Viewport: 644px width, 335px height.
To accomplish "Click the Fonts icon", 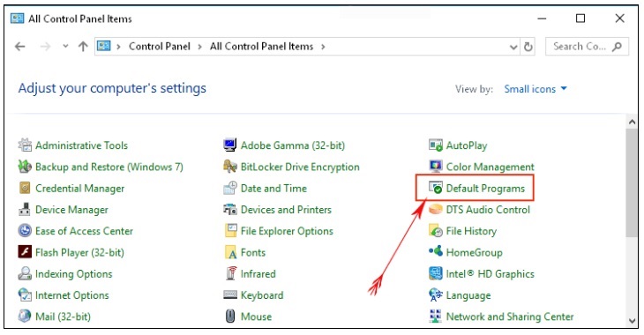I will point(231,252).
